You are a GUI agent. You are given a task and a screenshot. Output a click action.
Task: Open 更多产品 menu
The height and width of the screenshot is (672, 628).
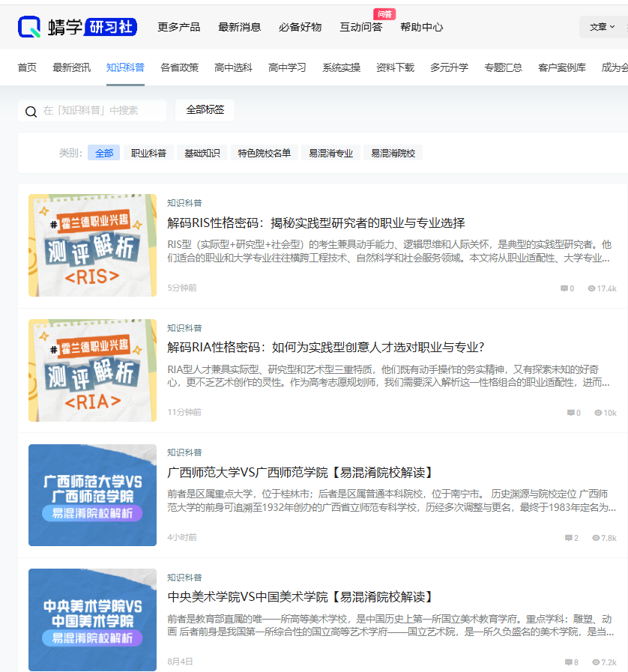click(179, 27)
